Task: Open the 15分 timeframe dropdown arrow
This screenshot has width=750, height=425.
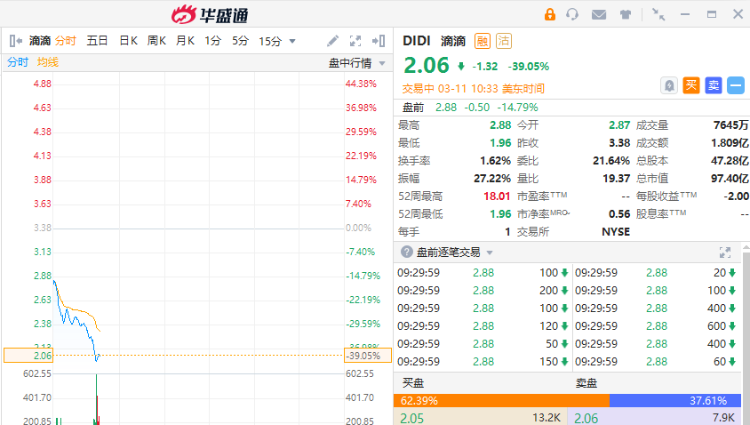Action: pos(292,41)
